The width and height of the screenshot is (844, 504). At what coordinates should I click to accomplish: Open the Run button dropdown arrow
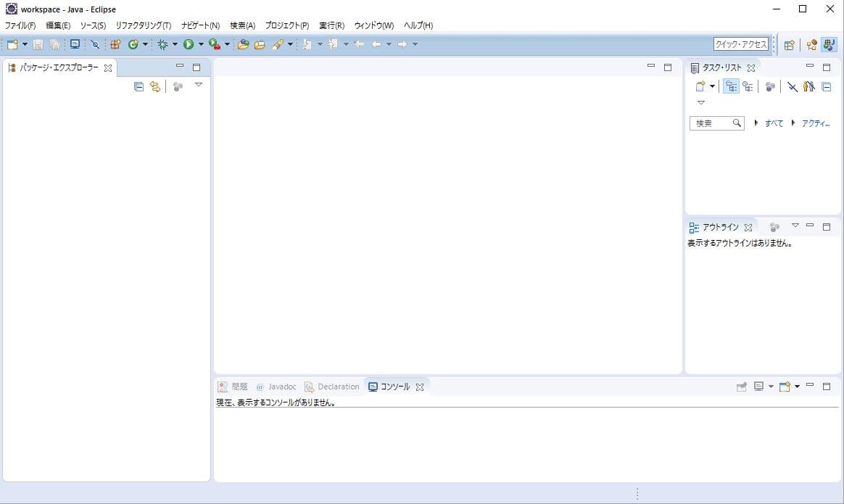click(x=201, y=44)
